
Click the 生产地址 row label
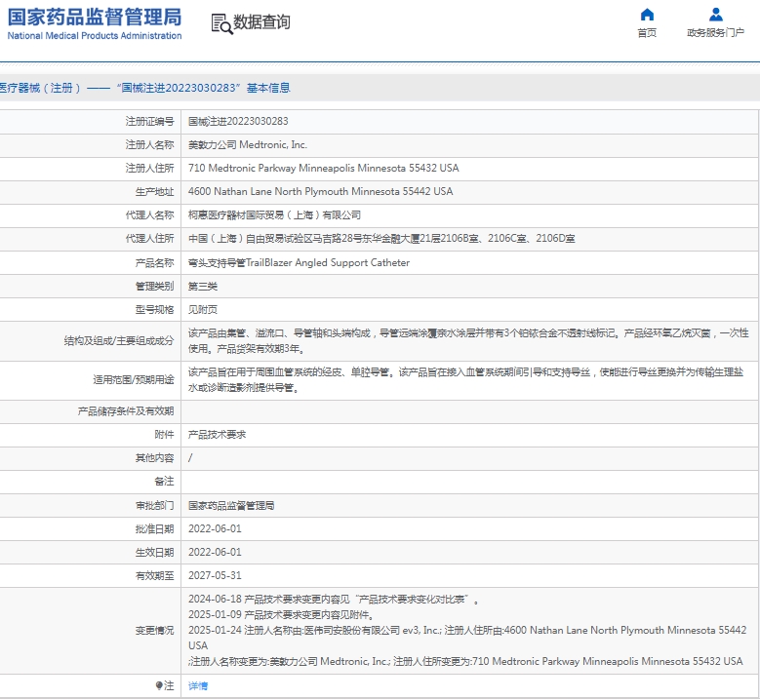tap(154, 191)
